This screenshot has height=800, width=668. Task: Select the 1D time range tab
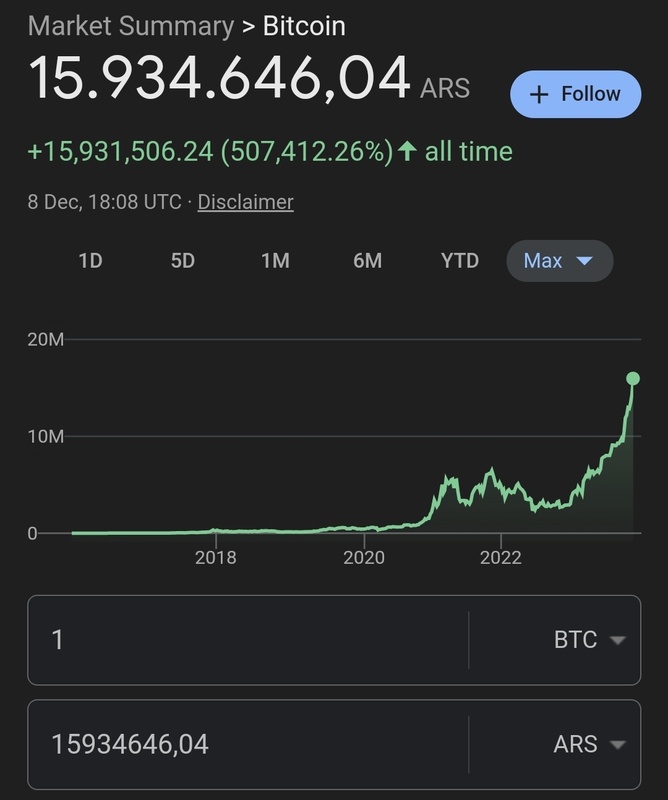91,261
